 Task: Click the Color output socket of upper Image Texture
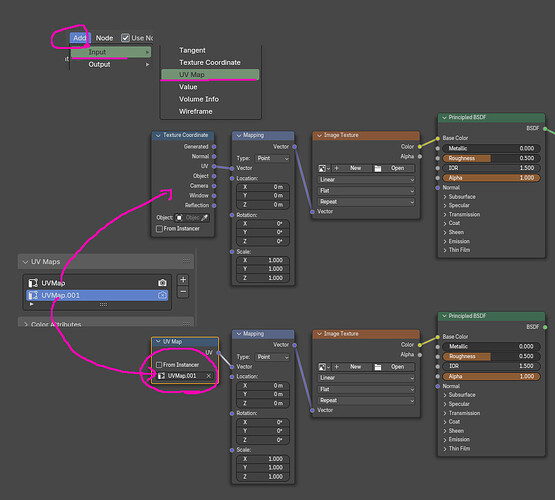coord(420,146)
